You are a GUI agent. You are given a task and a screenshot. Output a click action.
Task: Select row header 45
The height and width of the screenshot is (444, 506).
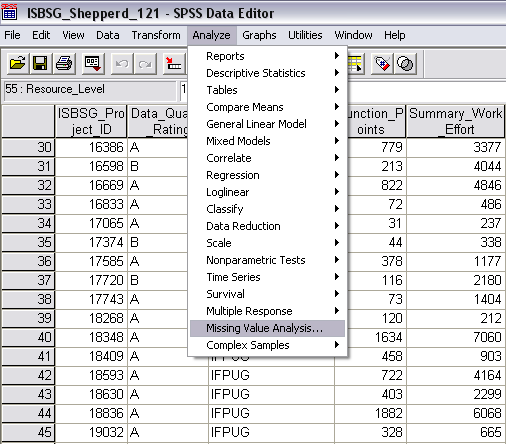pyautogui.click(x=28, y=432)
